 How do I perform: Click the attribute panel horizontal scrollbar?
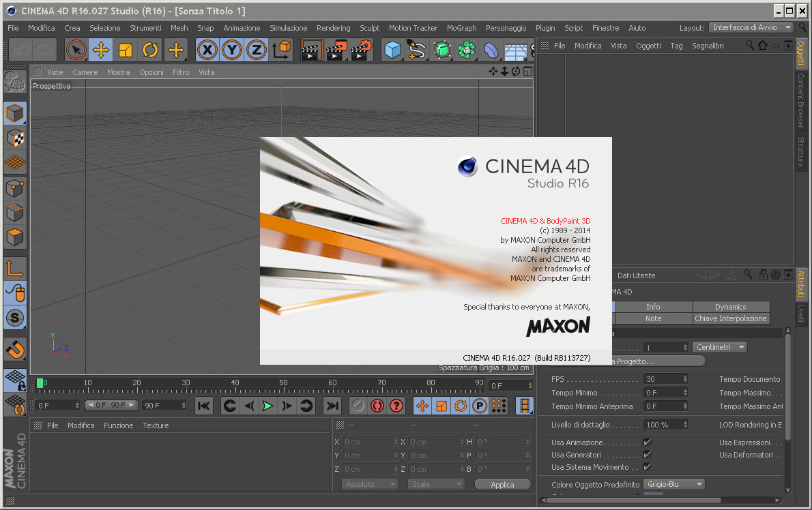coord(633,500)
